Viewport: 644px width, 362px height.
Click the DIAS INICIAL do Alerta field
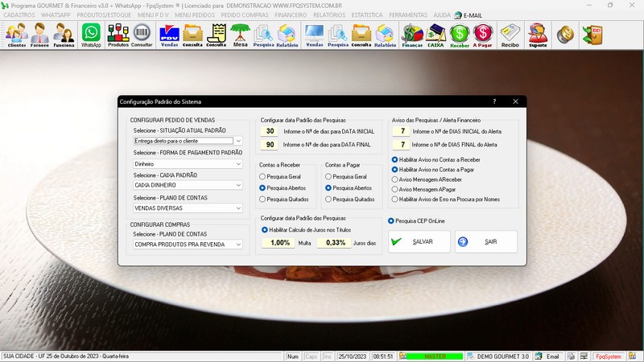401,131
